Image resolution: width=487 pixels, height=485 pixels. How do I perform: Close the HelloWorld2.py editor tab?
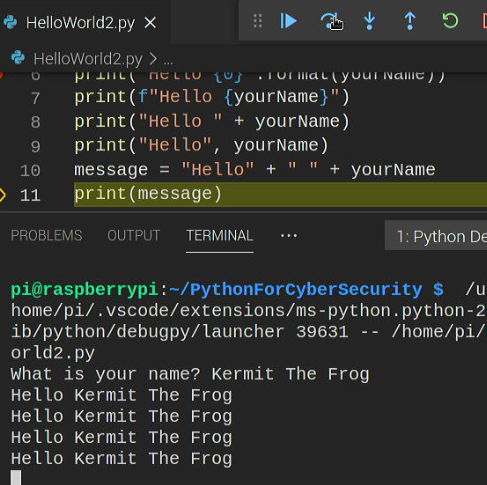tap(150, 23)
